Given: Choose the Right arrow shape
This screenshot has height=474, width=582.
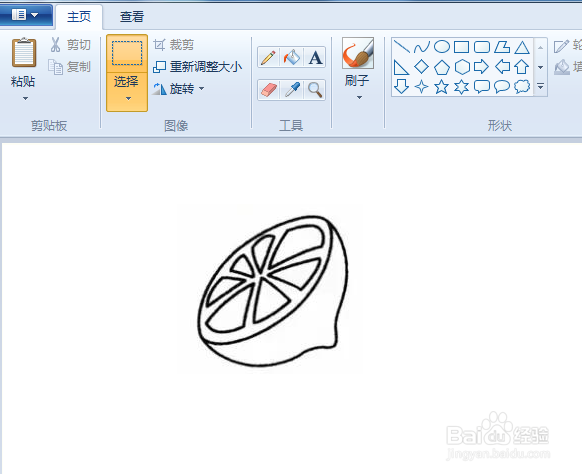Looking at the screenshot, I should (x=482, y=67).
